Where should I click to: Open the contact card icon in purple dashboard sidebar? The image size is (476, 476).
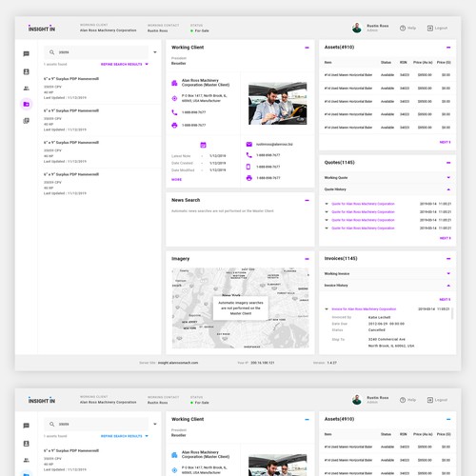click(27, 71)
